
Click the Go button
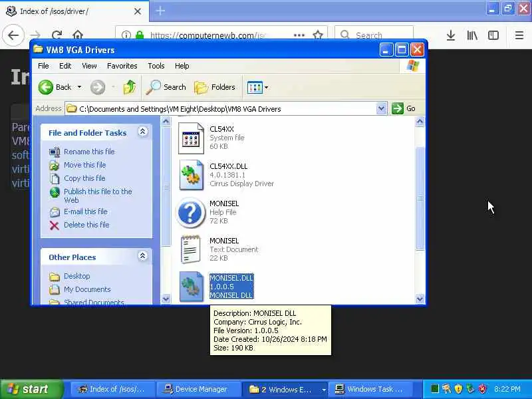tap(404, 108)
